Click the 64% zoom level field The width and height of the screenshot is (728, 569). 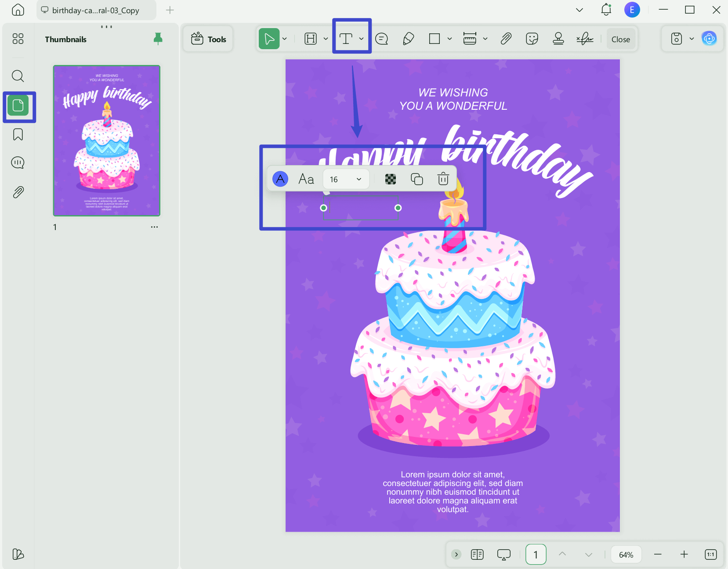coord(626,555)
